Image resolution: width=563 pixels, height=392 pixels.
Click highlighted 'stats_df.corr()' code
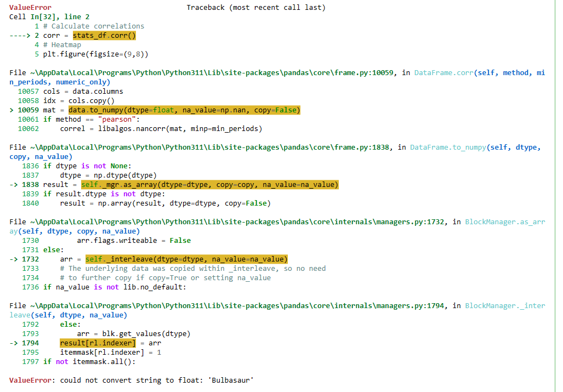(104, 36)
